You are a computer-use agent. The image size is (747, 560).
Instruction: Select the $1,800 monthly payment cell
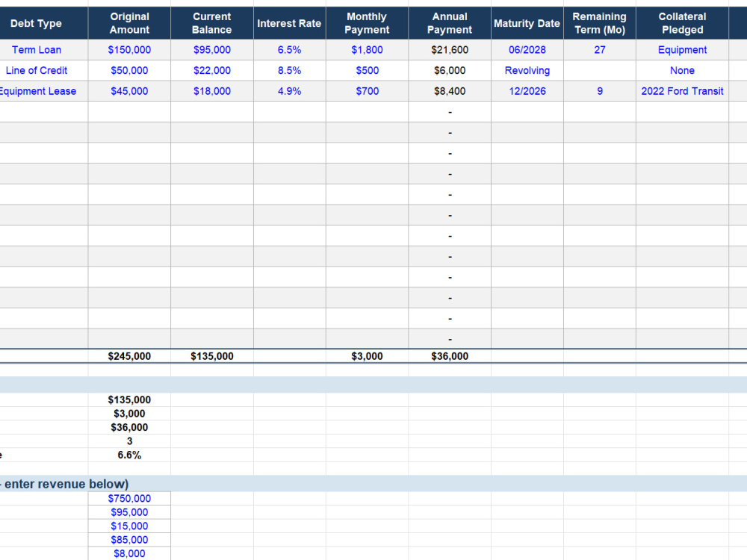coord(367,50)
